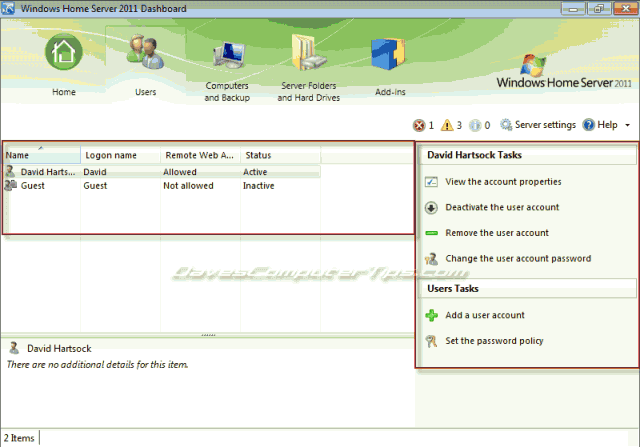Select the David Harts... name cell
This screenshot has width=640, height=447.
tap(48, 172)
